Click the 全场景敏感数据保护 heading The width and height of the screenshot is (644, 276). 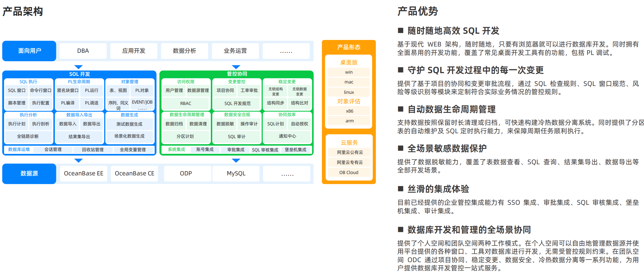(447, 148)
